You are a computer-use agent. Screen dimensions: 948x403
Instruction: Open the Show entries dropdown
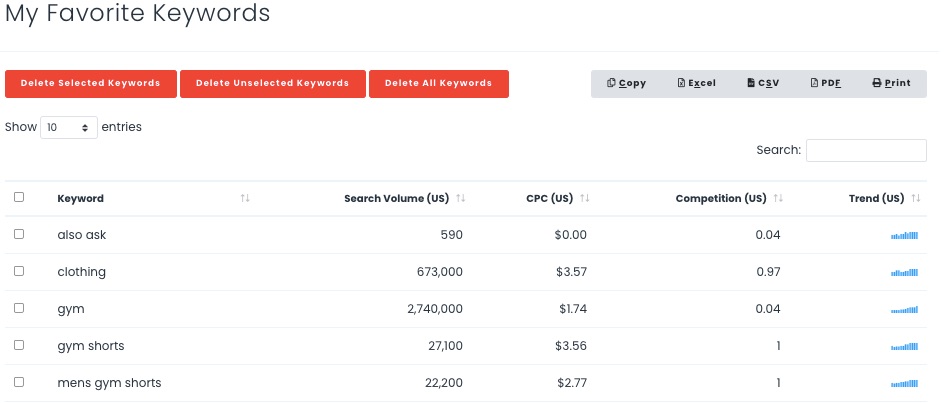[x=69, y=128]
